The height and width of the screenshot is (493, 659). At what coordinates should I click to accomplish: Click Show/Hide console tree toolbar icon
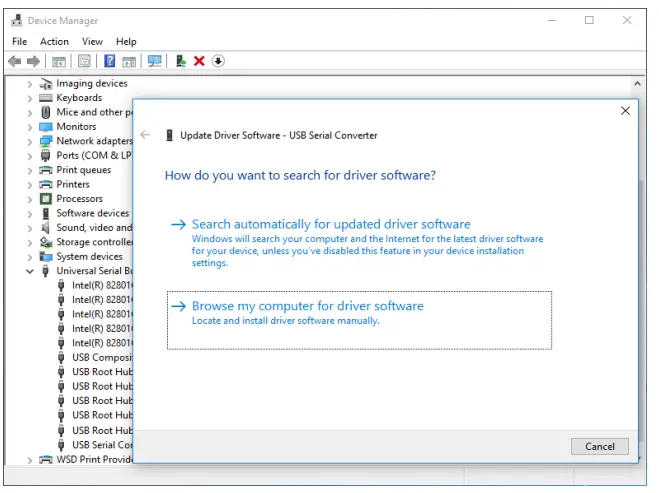[x=59, y=61]
